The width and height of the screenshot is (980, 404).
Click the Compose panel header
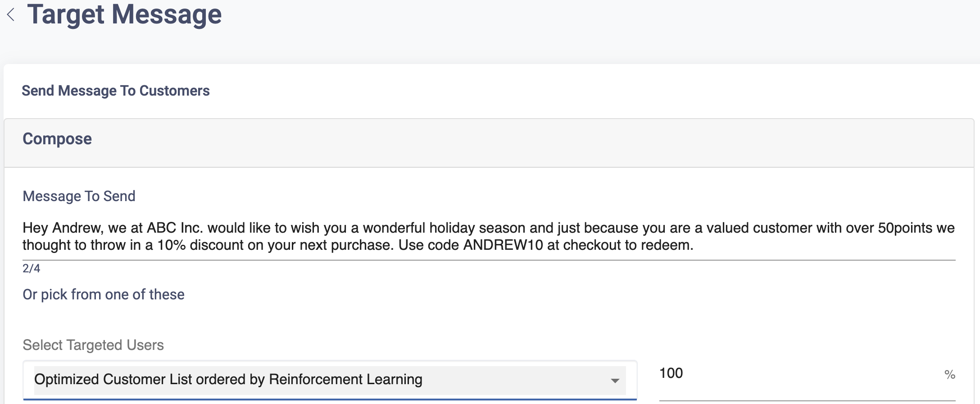click(x=57, y=139)
